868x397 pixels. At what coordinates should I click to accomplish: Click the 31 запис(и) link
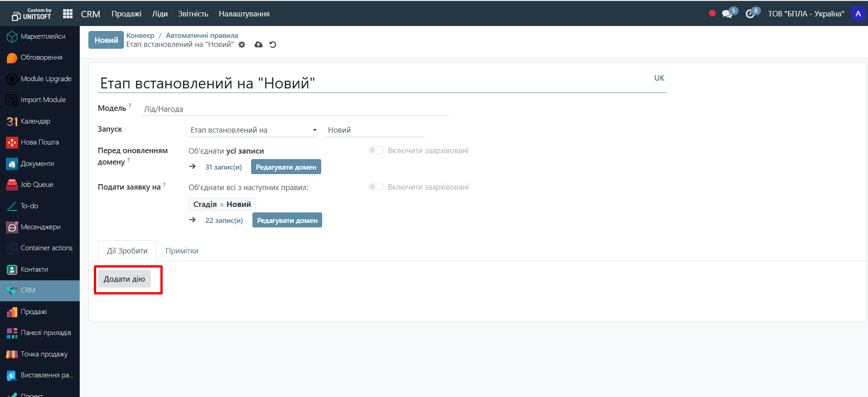223,167
